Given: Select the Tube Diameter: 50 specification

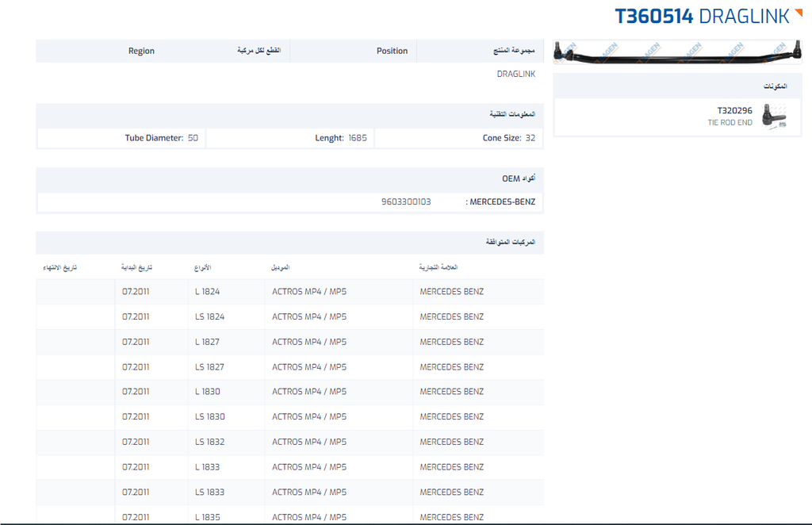Looking at the screenshot, I should point(161,138).
